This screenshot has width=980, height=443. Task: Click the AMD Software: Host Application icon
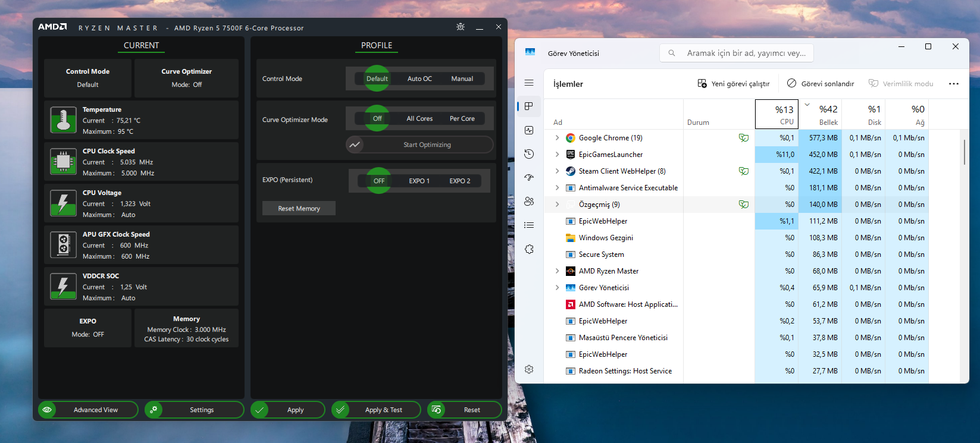pos(571,304)
